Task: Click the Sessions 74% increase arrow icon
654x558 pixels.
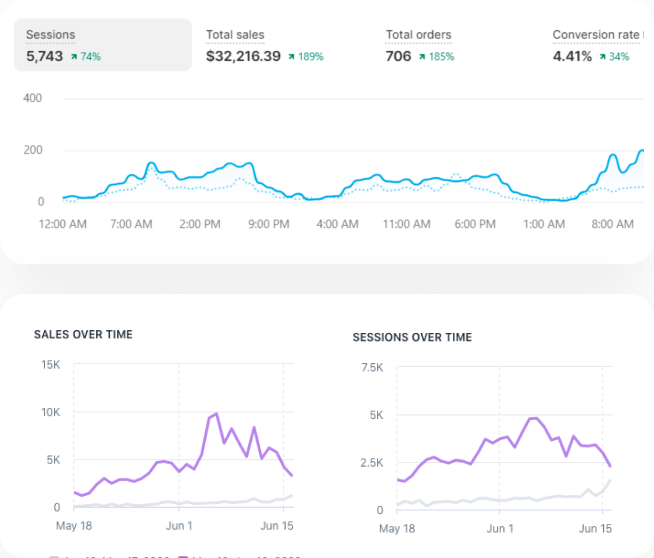Action: click(x=72, y=57)
